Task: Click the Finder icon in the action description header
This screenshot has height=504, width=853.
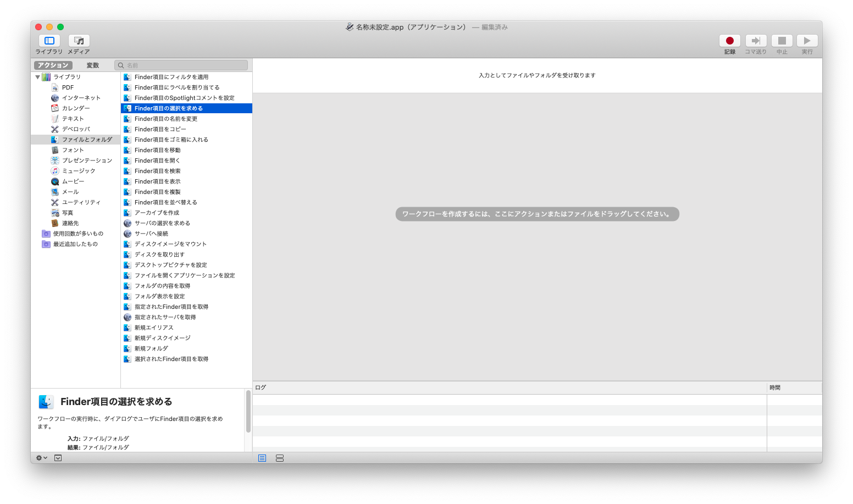Action: pyautogui.click(x=46, y=402)
